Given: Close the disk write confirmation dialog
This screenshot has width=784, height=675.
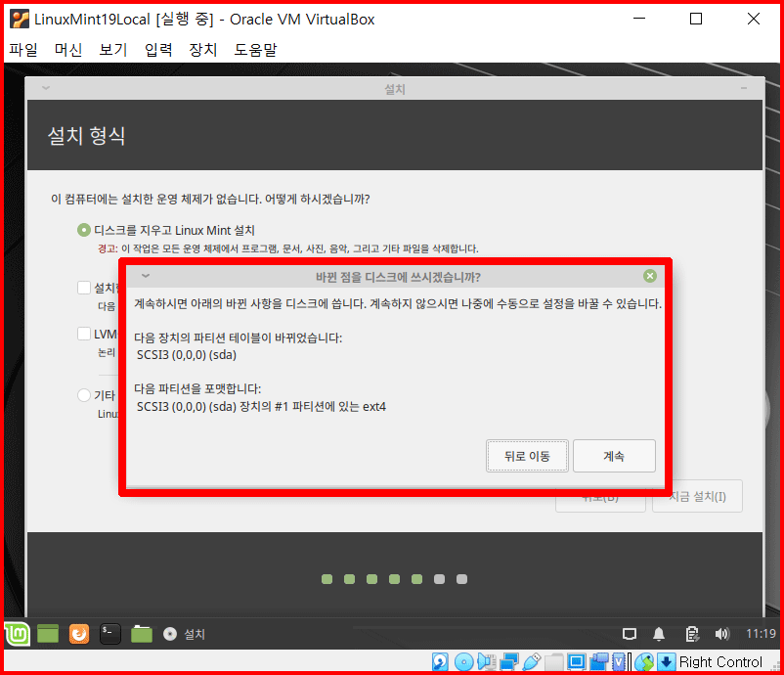Looking at the screenshot, I should pos(649,276).
